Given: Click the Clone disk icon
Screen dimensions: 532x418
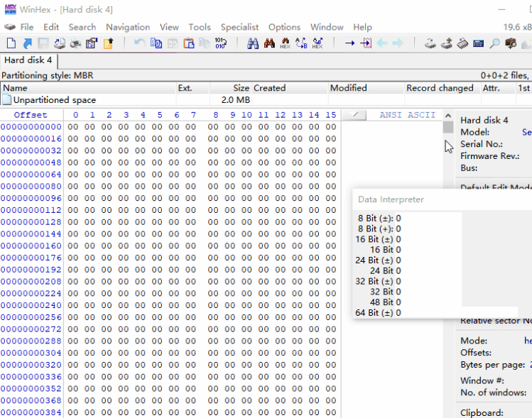Looking at the screenshot, I should point(447,43).
